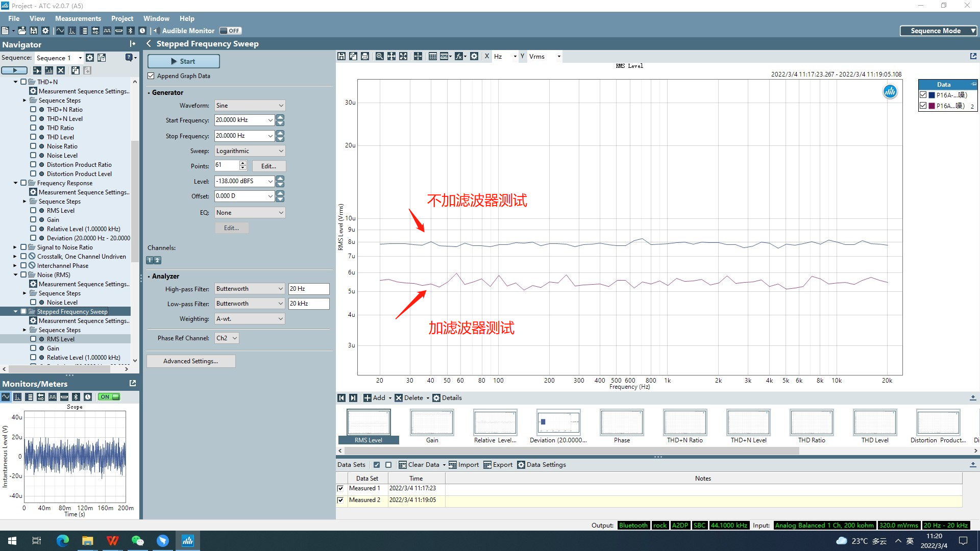Check the THD+N Ratio checkbox in Navigator
Screen dimensions: 980x551
(33, 110)
